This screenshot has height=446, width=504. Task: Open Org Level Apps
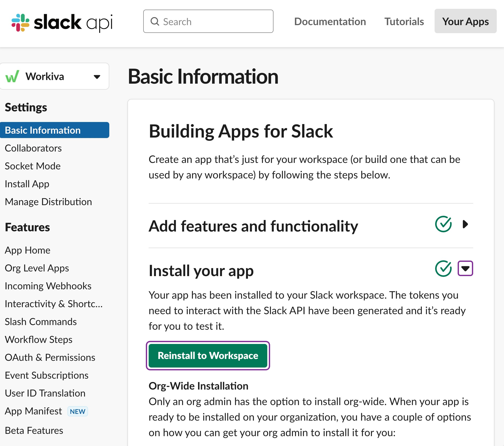37,268
